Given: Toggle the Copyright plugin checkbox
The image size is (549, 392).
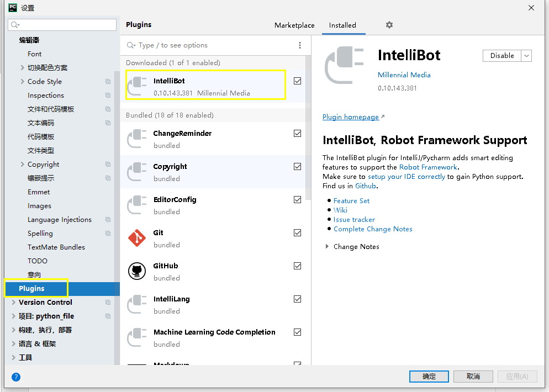Looking at the screenshot, I should click(x=297, y=167).
